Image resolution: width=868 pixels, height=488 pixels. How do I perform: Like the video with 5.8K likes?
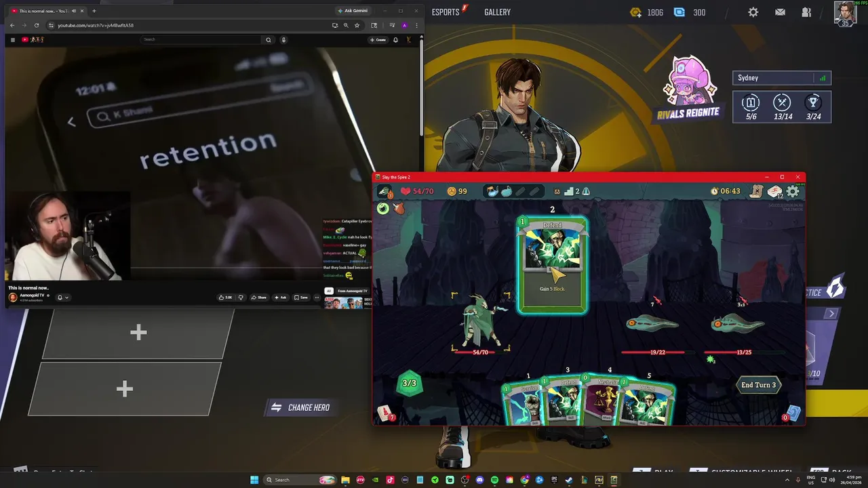[225, 297]
